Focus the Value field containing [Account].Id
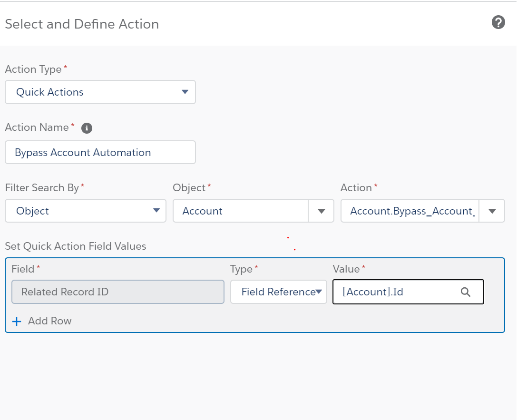The height and width of the screenshot is (420, 517). [x=395, y=292]
